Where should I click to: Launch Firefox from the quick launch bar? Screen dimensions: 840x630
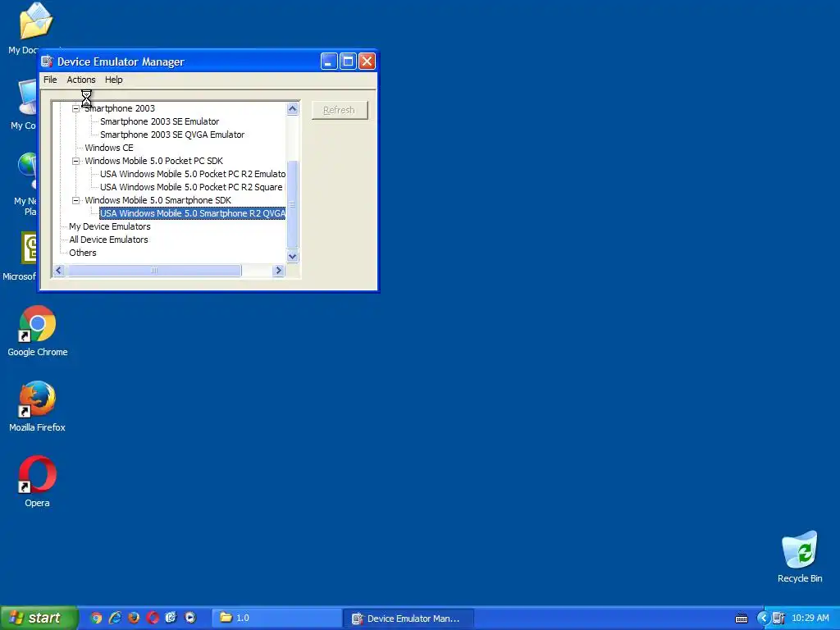(134, 619)
